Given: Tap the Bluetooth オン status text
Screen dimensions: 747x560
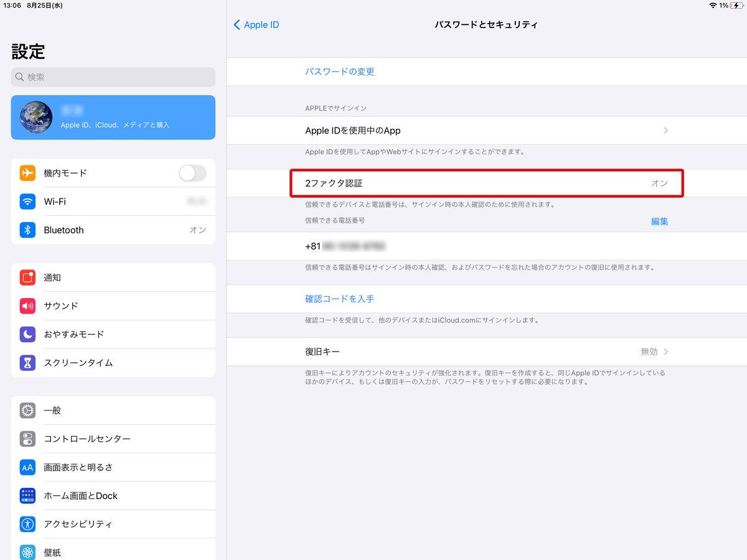Looking at the screenshot, I should [x=198, y=230].
